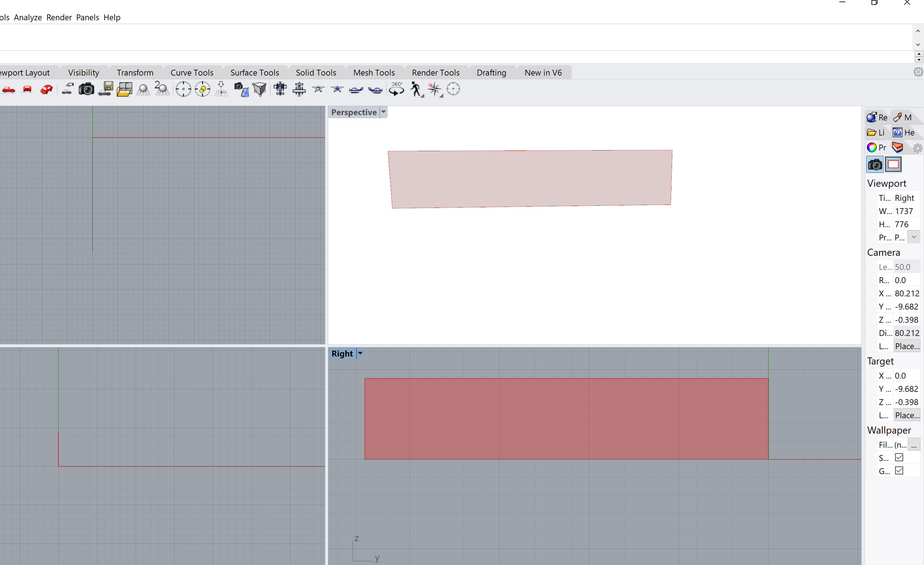Viewport: 924px width, 565px height.
Task: Switch to the Surface Tools toolbar tab
Action: coord(254,72)
